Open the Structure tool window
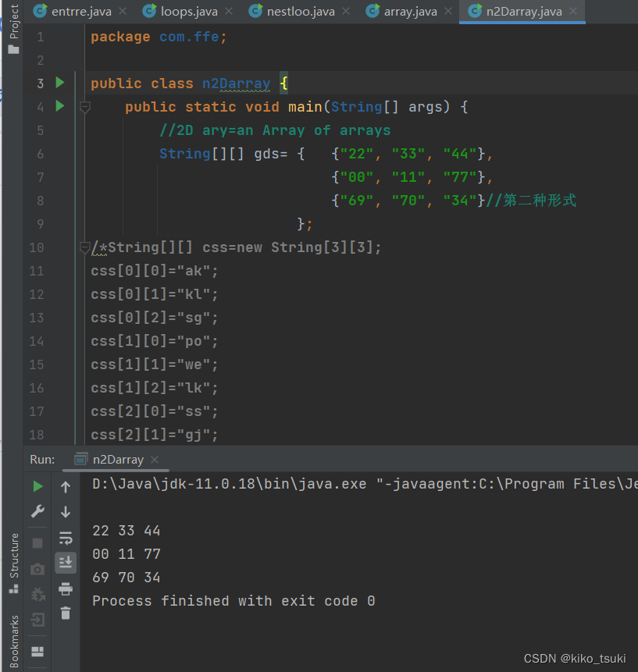This screenshot has width=638, height=672. point(14,564)
